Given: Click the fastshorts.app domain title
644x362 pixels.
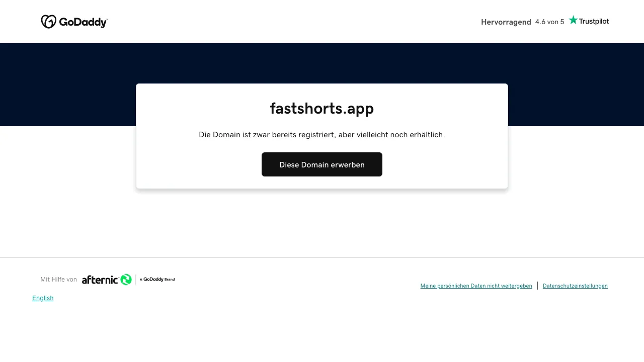Looking at the screenshot, I should point(322,108).
